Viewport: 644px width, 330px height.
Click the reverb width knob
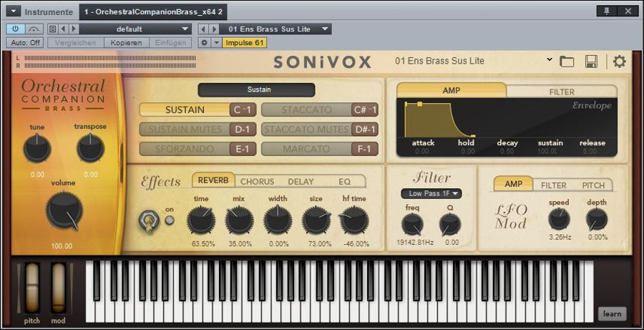pyautogui.click(x=278, y=220)
